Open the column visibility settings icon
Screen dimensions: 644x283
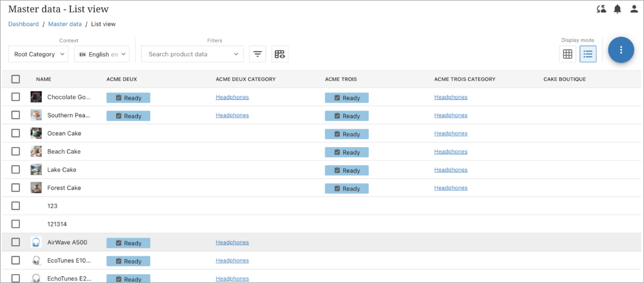click(x=280, y=54)
